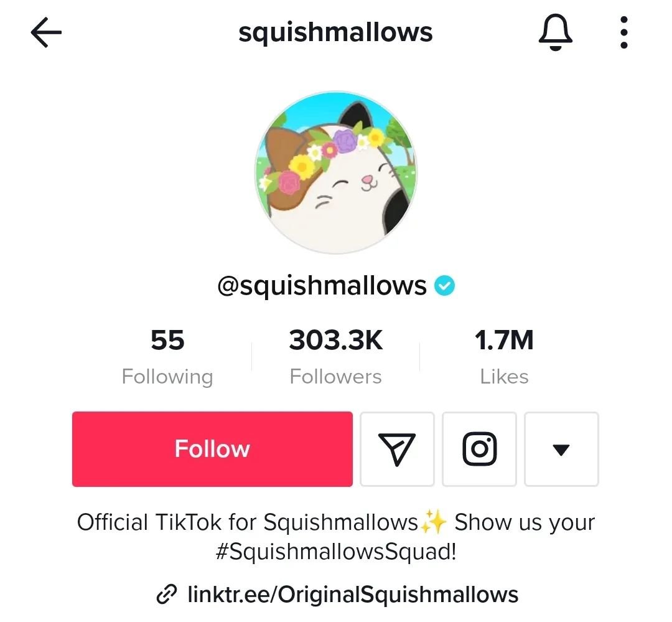The image size is (672, 622).
Task: Tap the @squishmallows username handle
Action: [x=322, y=286]
